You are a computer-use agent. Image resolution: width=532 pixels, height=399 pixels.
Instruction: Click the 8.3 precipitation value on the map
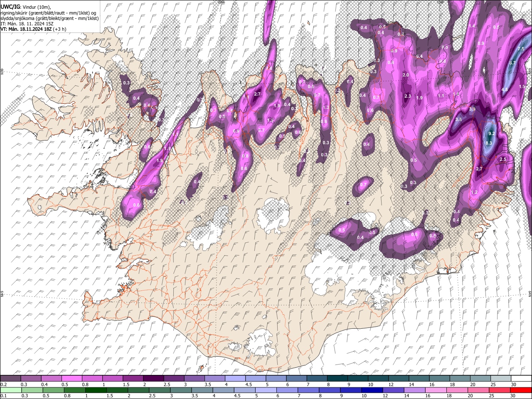click(489, 143)
